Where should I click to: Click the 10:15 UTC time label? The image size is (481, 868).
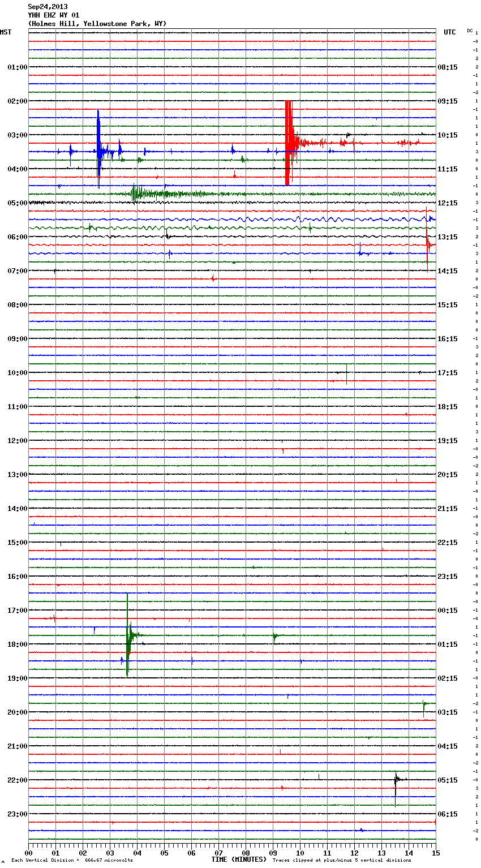[448, 135]
